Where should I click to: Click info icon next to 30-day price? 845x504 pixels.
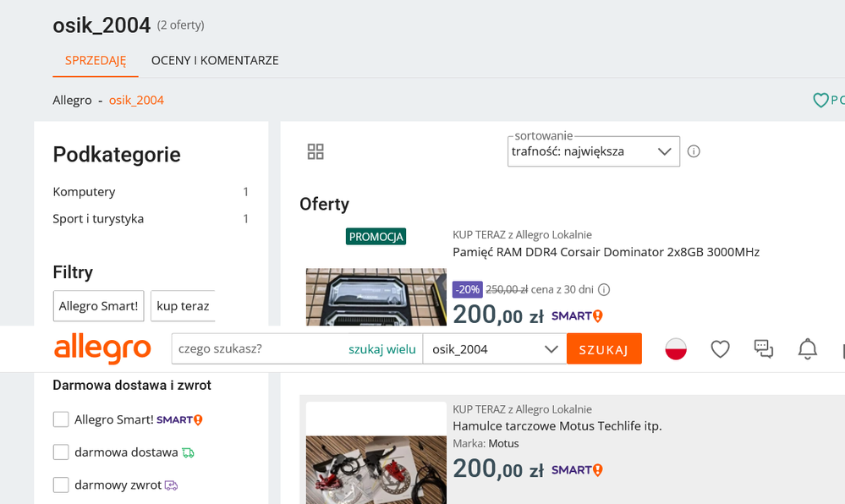tap(604, 289)
